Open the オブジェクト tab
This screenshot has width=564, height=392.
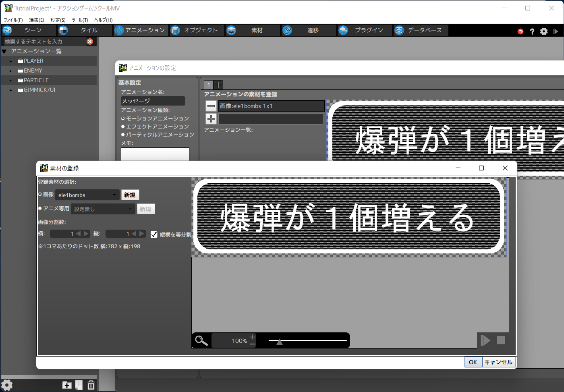[196, 30]
